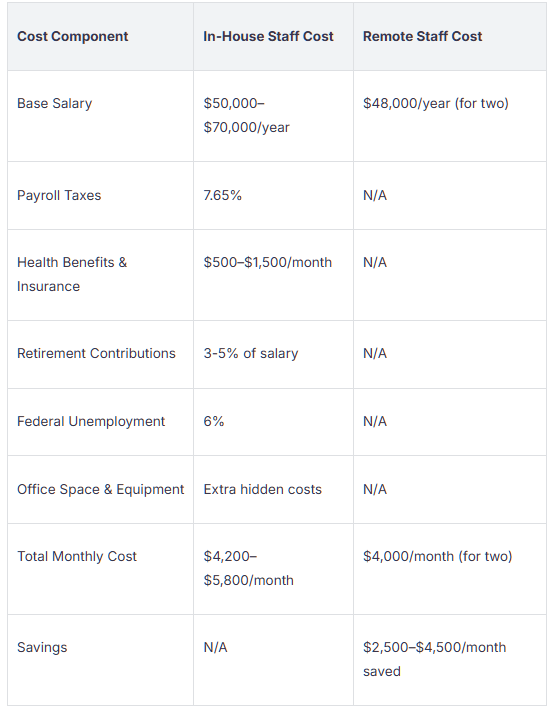Screen dimensions: 552x711
Task: Select the Federal Unemployment row label
Action: [91, 421]
